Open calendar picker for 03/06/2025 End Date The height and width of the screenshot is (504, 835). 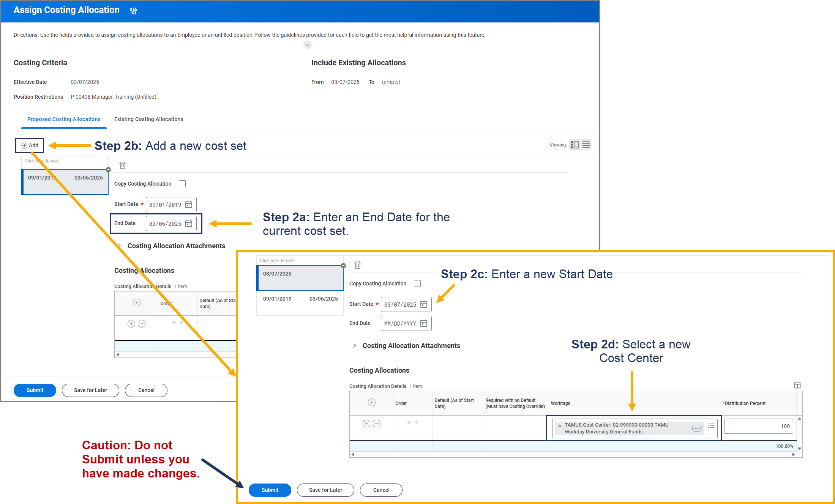point(189,224)
